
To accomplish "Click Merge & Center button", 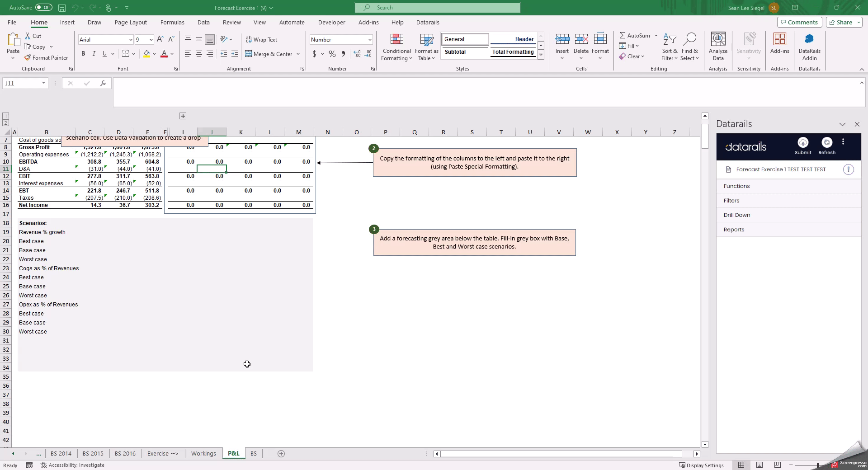I will [x=269, y=54].
